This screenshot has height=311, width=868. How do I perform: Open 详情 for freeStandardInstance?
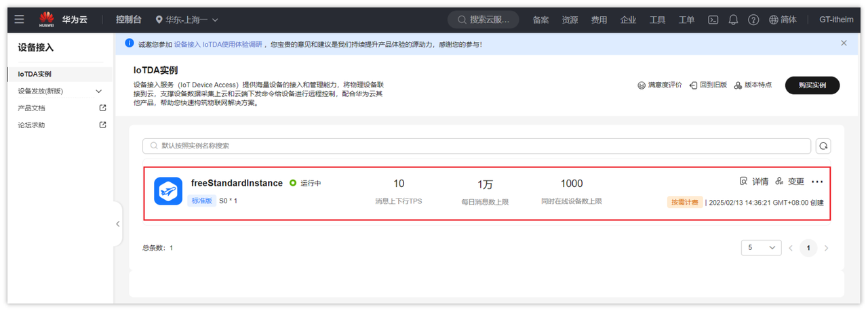[754, 182]
